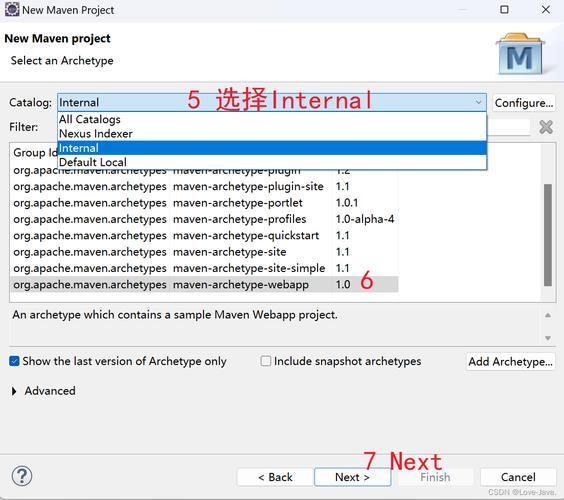This screenshot has width=564, height=500.
Task: Select the maven-archetype-site-simple row
Action: [204, 268]
